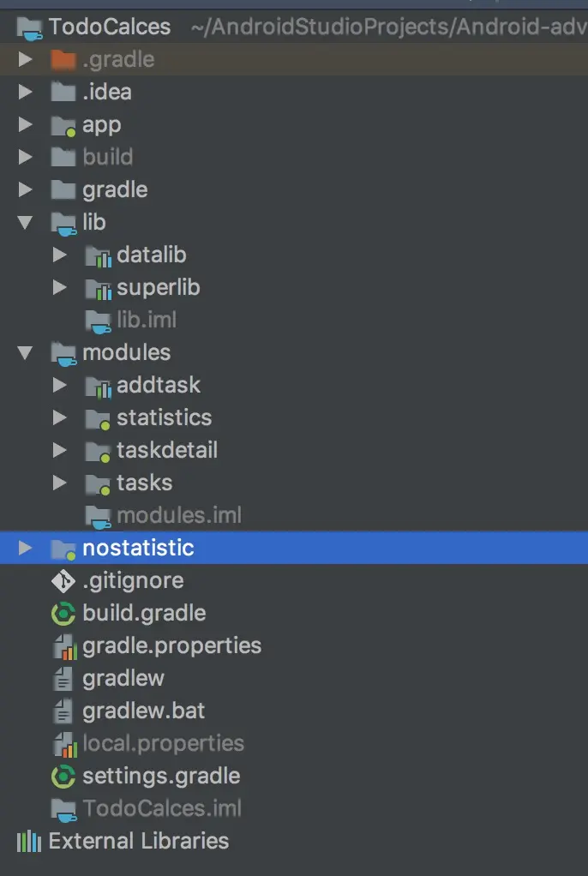This screenshot has width=588, height=876.
Task: Click the orange .gradle folder icon
Action: 63,59
